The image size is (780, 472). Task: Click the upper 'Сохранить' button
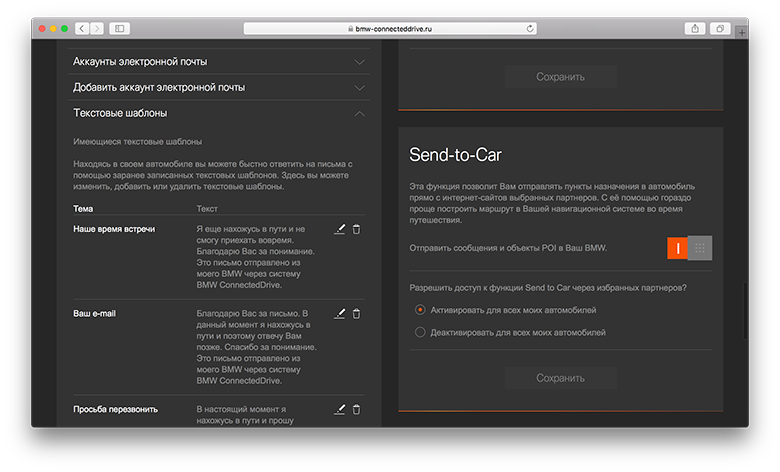[561, 77]
